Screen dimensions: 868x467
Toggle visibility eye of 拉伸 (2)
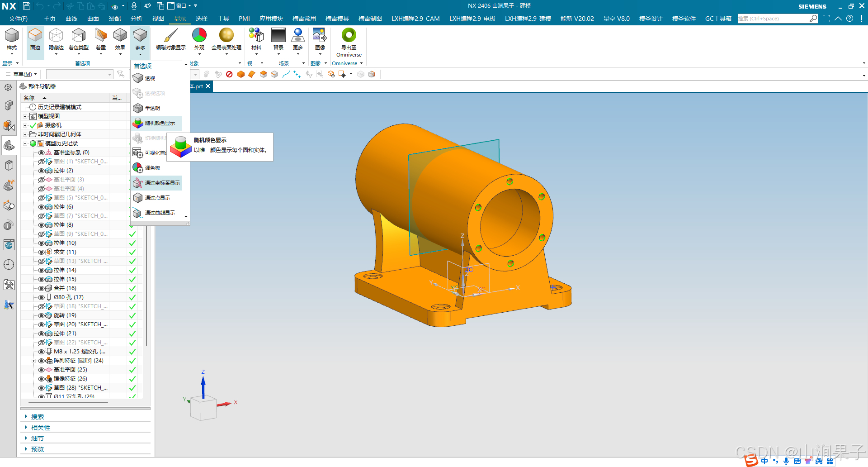pos(41,171)
